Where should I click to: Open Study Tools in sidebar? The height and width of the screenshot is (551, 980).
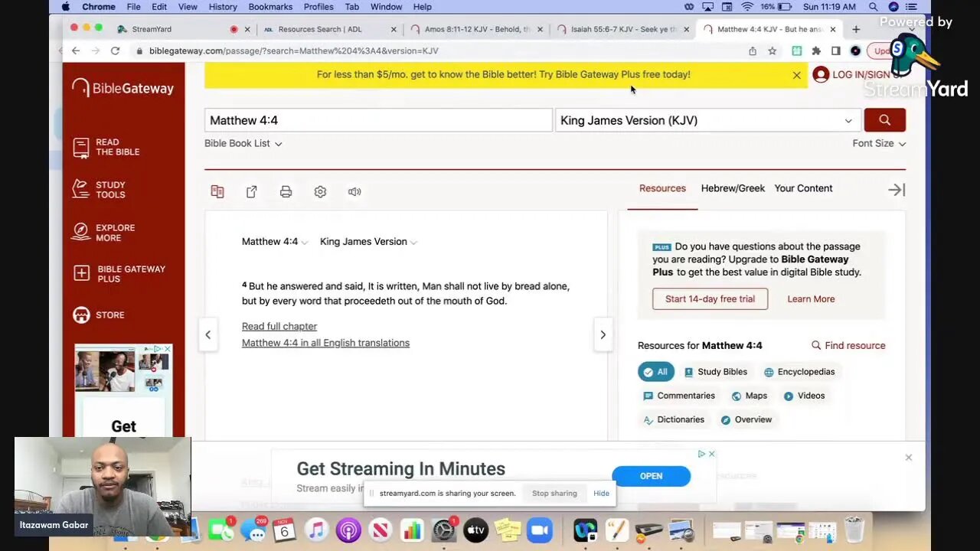click(x=99, y=190)
